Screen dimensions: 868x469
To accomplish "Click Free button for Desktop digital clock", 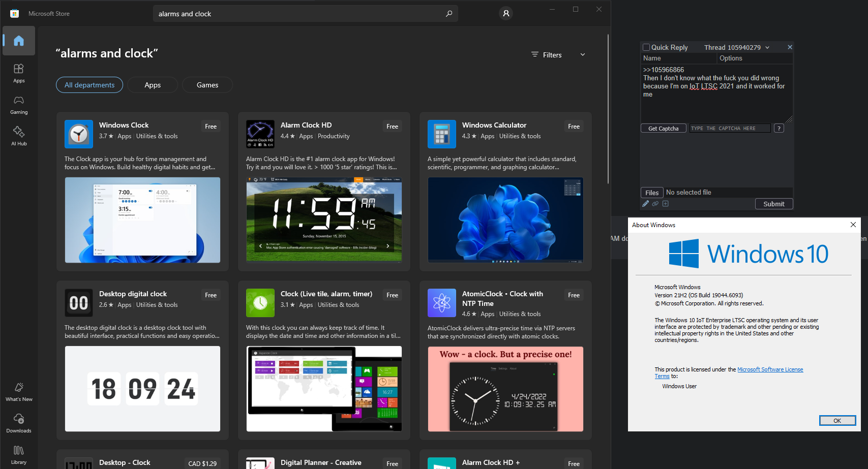I will point(211,295).
